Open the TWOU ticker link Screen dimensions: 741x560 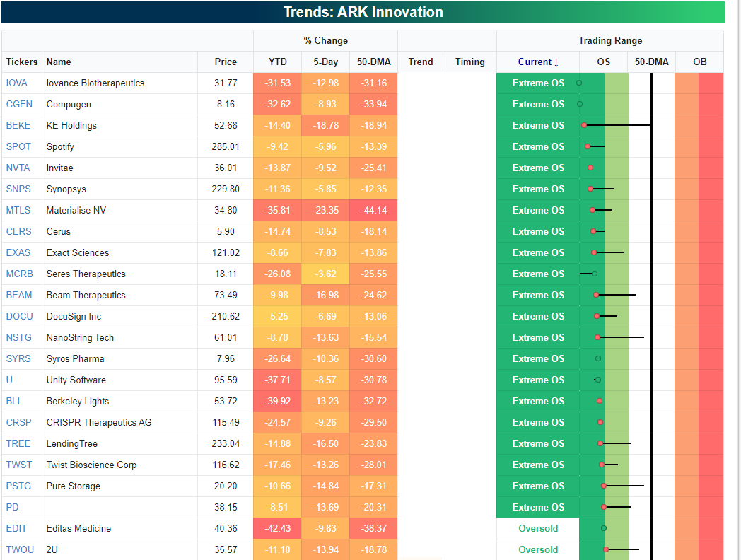click(x=20, y=549)
